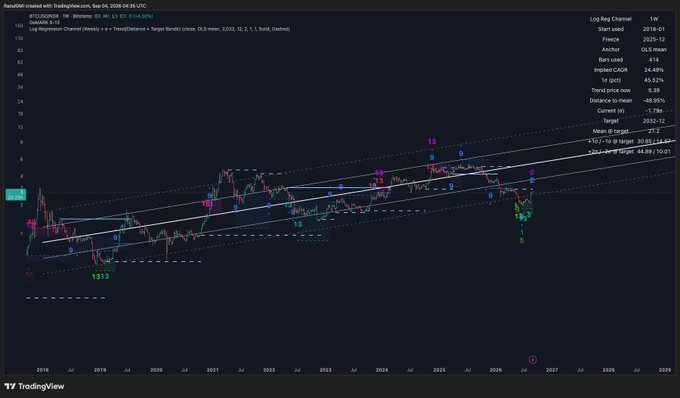The height and width of the screenshot is (398, 680).
Task: Click the 'Freeze' table label
Action: point(611,39)
